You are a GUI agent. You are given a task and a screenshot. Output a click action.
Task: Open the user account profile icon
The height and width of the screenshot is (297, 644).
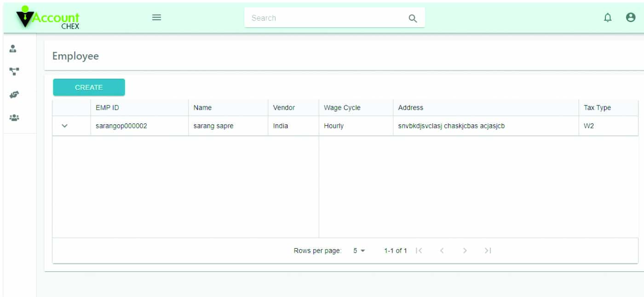631,17
